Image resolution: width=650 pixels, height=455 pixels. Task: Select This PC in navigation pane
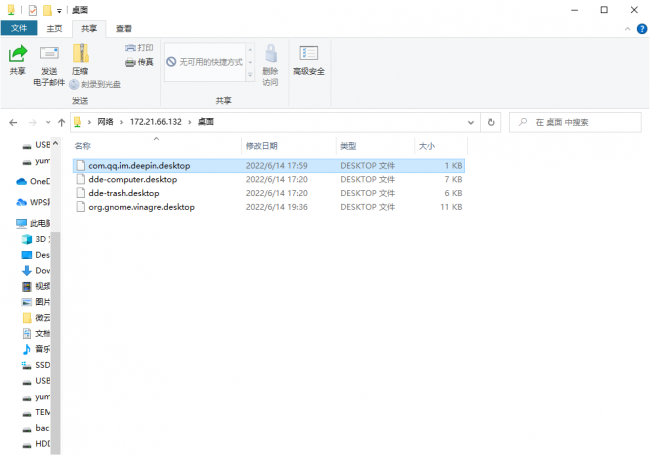pyautogui.click(x=33, y=223)
